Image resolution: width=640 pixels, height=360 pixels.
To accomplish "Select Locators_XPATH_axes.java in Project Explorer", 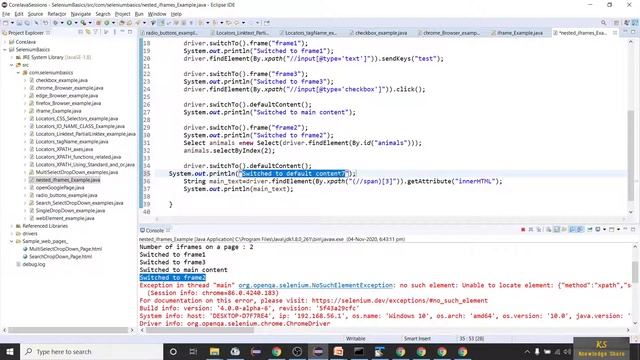I will [x=64, y=149].
